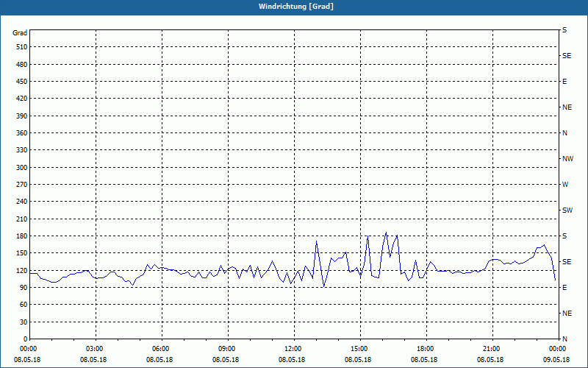
Task: Click the NW compass label
Action: pyautogui.click(x=567, y=159)
